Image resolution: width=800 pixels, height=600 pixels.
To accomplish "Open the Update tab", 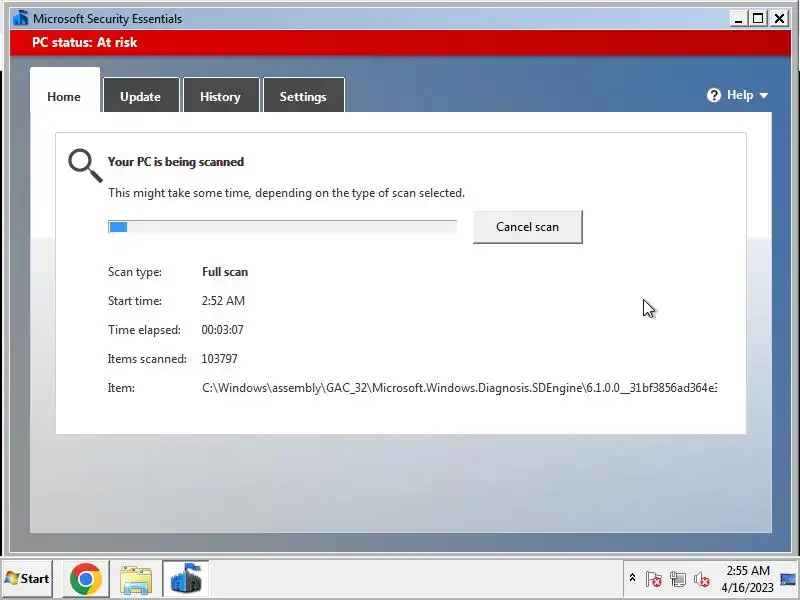I will tap(141, 96).
